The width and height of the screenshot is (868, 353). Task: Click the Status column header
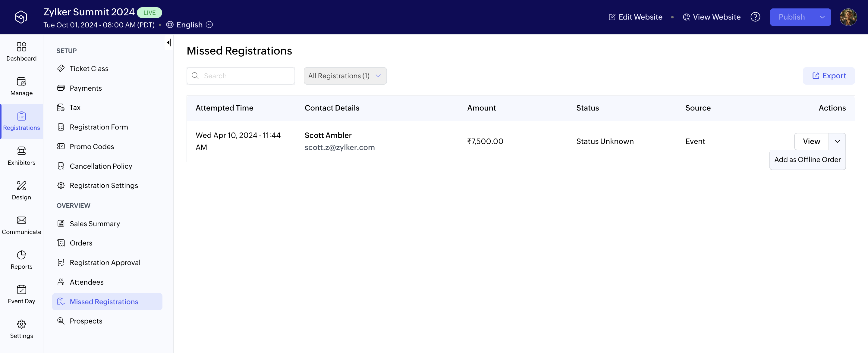click(587, 108)
